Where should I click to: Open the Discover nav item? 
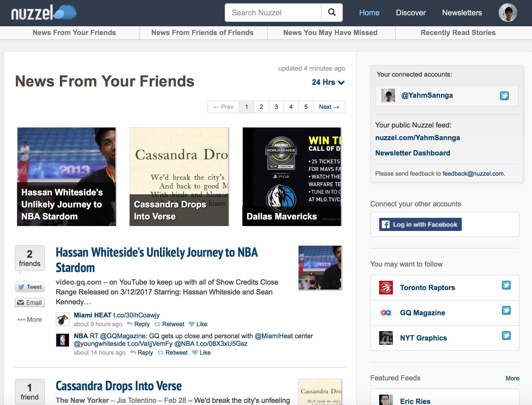411,13
